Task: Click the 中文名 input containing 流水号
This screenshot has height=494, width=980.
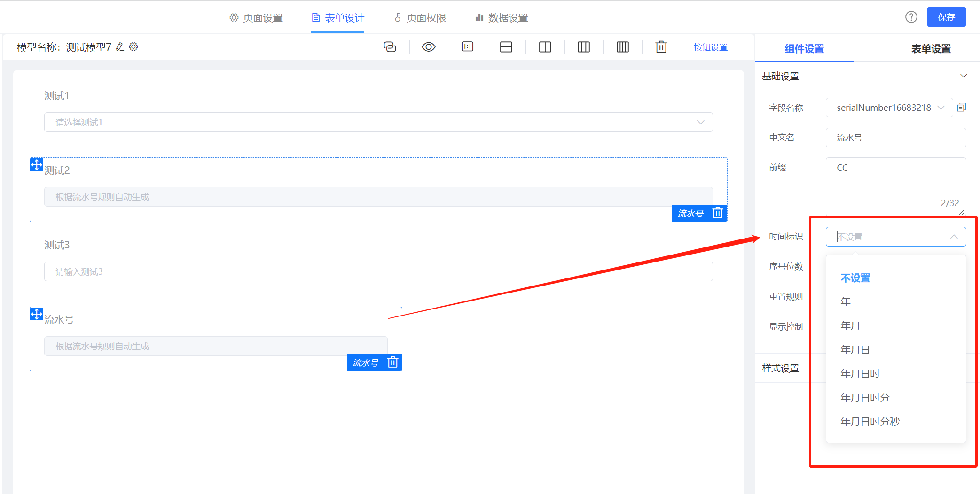Action: click(x=896, y=138)
